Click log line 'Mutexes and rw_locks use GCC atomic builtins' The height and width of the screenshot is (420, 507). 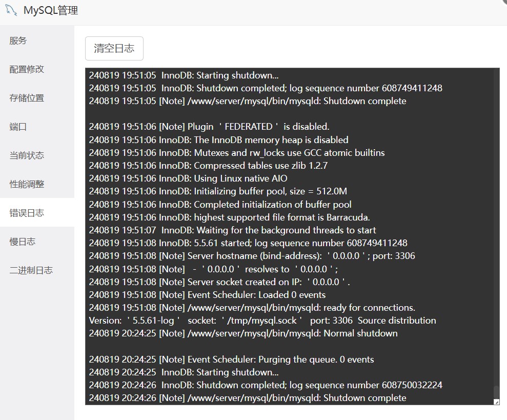pyautogui.click(x=237, y=152)
